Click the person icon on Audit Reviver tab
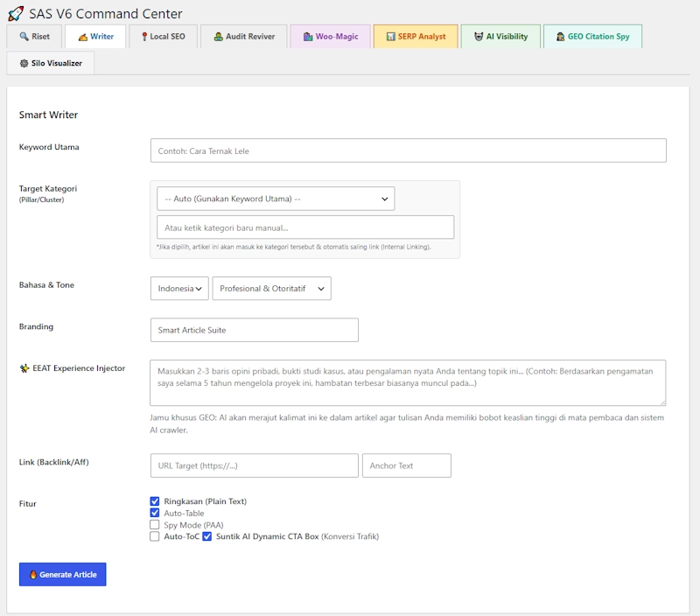Image resolution: width=700 pixels, height=616 pixels. tap(218, 37)
